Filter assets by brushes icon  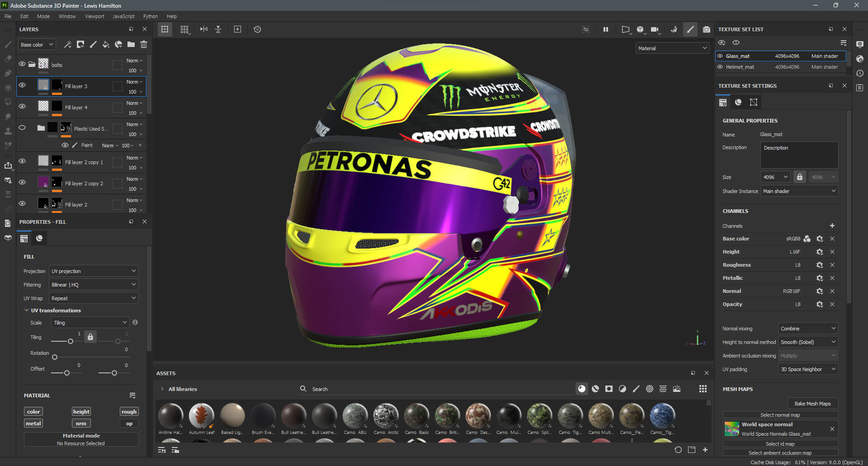pos(636,389)
